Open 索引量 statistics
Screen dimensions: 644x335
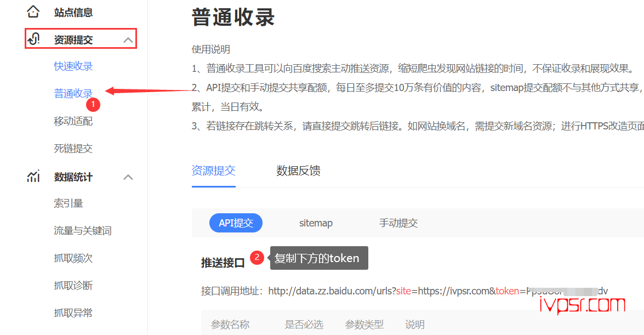point(68,203)
